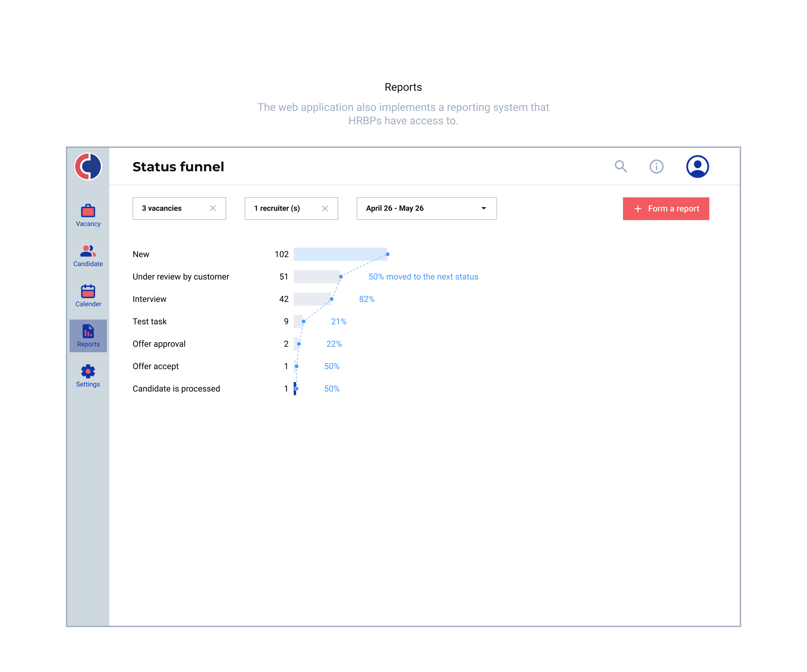
Task: Expand the April 26 - May 26 dropdown
Action: [x=483, y=208]
